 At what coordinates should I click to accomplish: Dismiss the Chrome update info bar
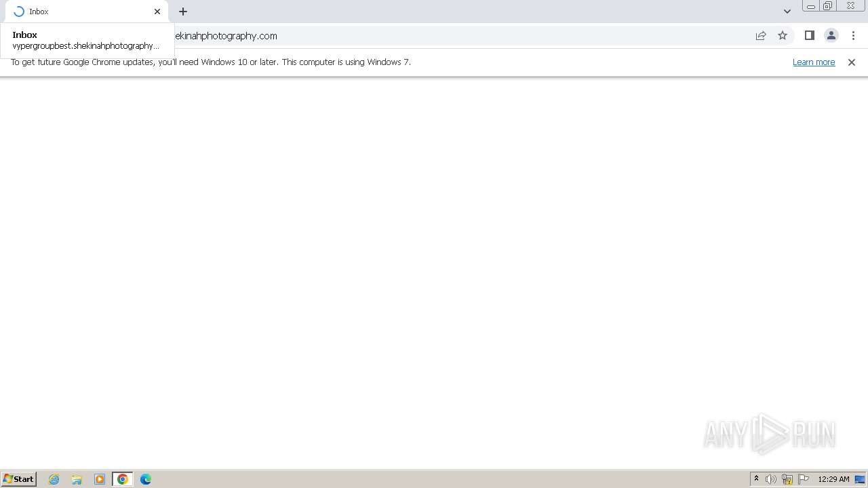[852, 62]
